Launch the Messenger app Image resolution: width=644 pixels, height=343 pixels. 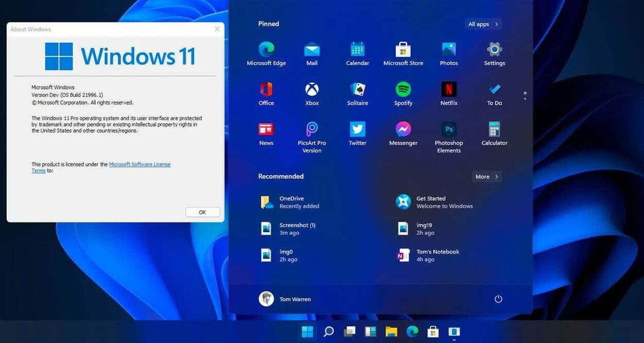[403, 134]
